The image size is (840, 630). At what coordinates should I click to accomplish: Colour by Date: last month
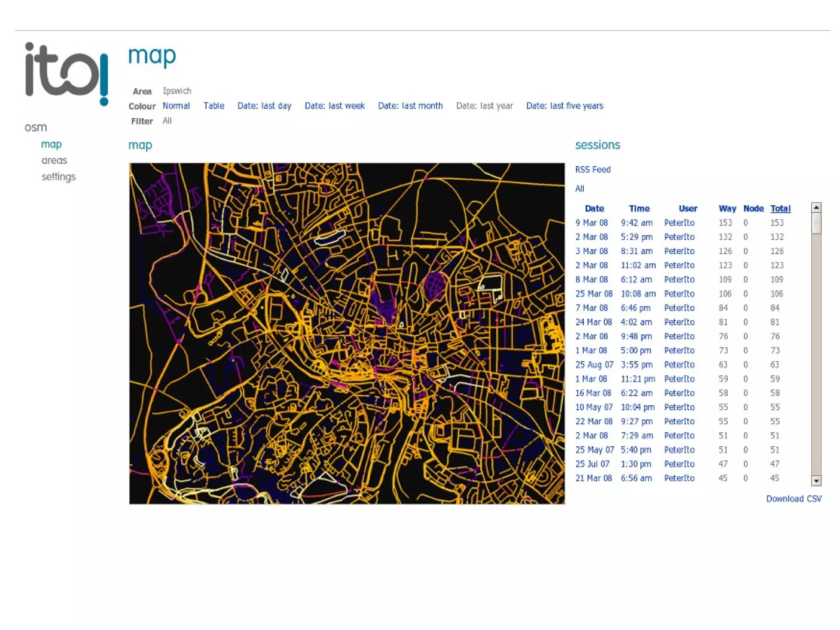410,106
